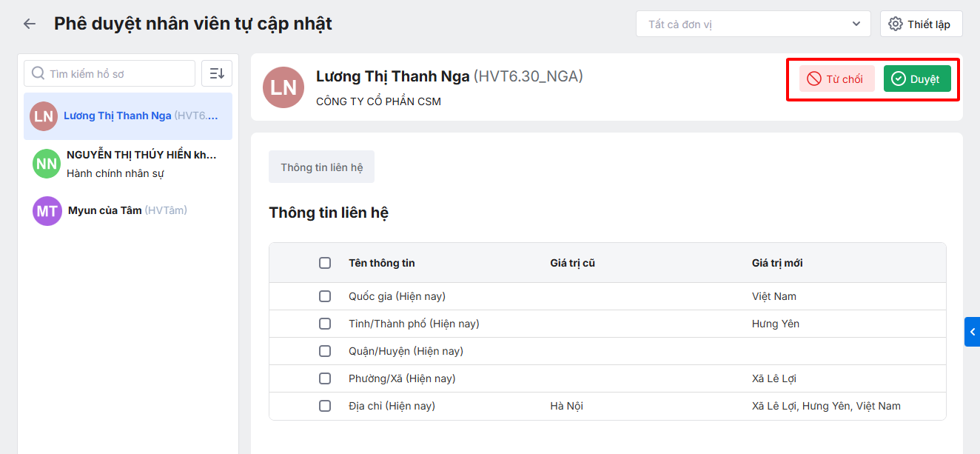This screenshot has width=980, height=454.
Task: Select the Thông tin liên hệ tab
Action: pyautogui.click(x=321, y=167)
